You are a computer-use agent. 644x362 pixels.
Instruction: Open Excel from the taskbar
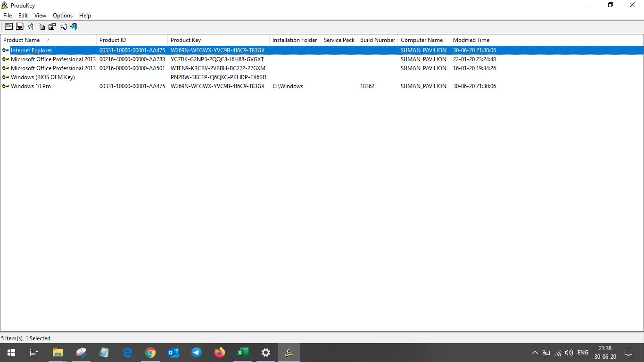(243, 353)
